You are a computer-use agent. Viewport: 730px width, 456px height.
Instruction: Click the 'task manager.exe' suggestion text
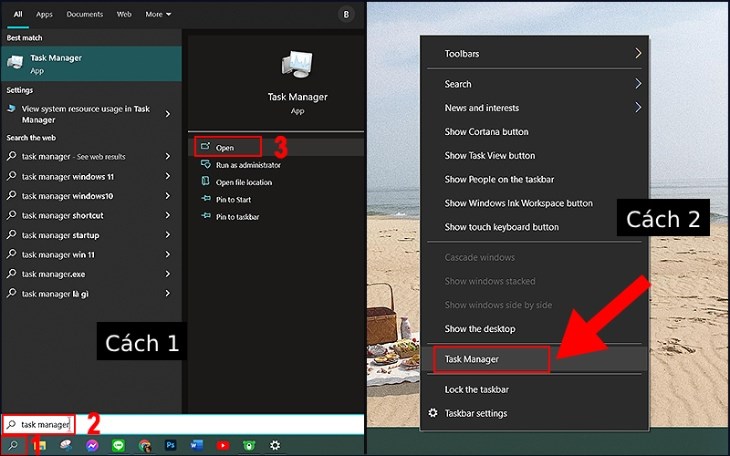click(x=53, y=274)
